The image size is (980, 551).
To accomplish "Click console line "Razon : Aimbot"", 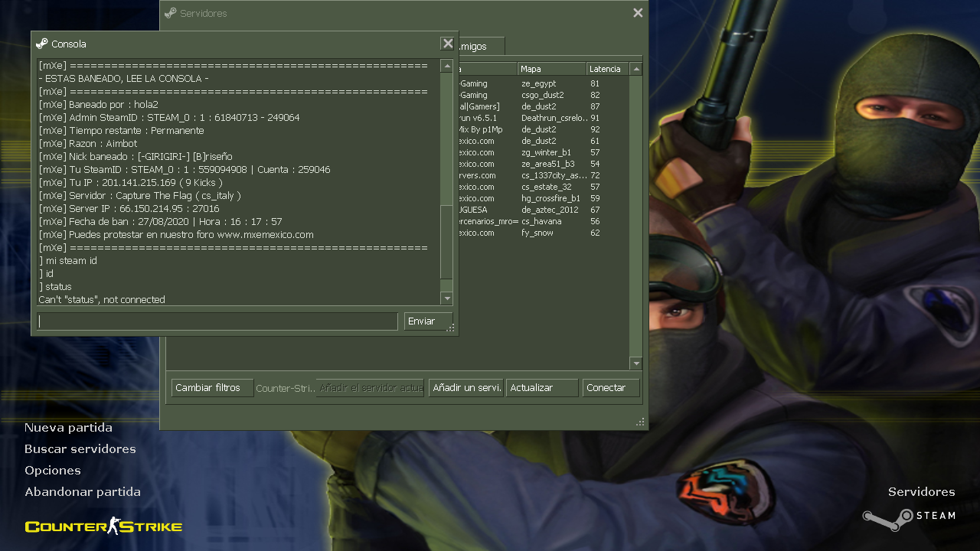I will pyautogui.click(x=88, y=144).
